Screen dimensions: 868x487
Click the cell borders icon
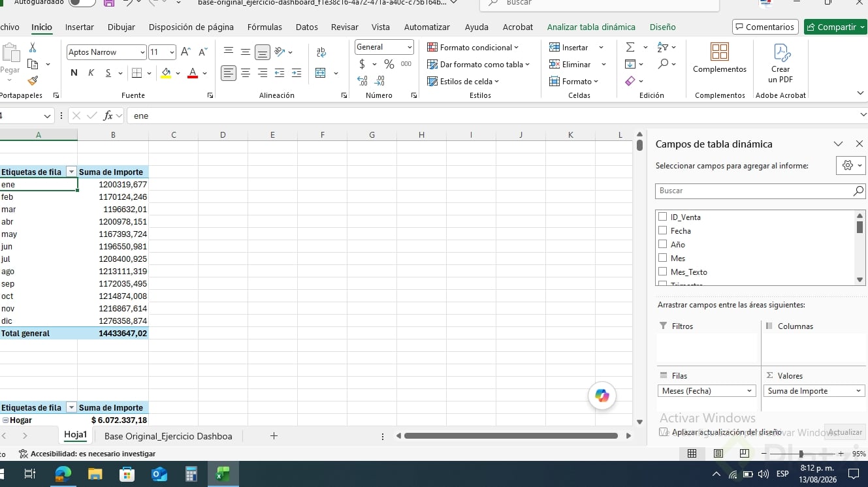click(x=137, y=73)
